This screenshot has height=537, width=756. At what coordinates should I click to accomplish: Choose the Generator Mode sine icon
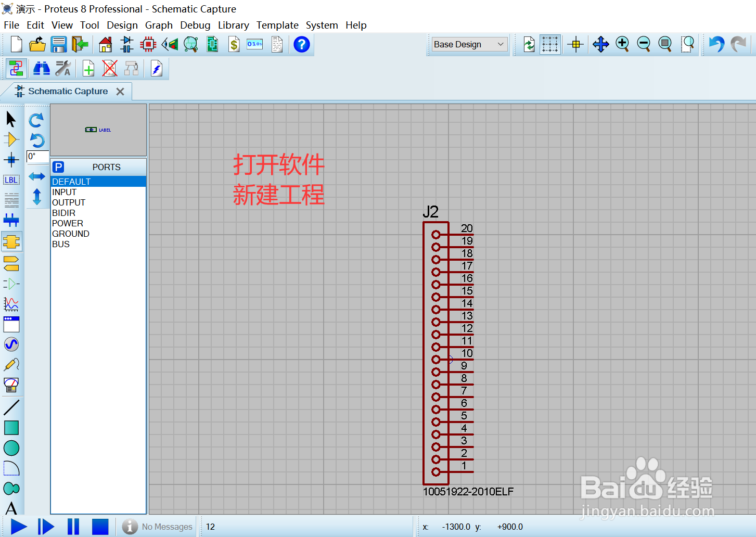(11, 344)
